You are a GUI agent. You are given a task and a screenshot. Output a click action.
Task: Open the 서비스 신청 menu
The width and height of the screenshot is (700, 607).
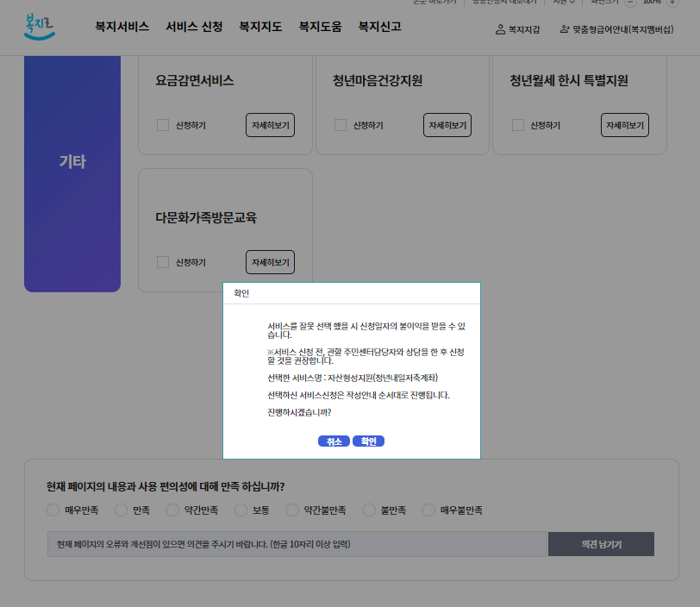pos(194,27)
